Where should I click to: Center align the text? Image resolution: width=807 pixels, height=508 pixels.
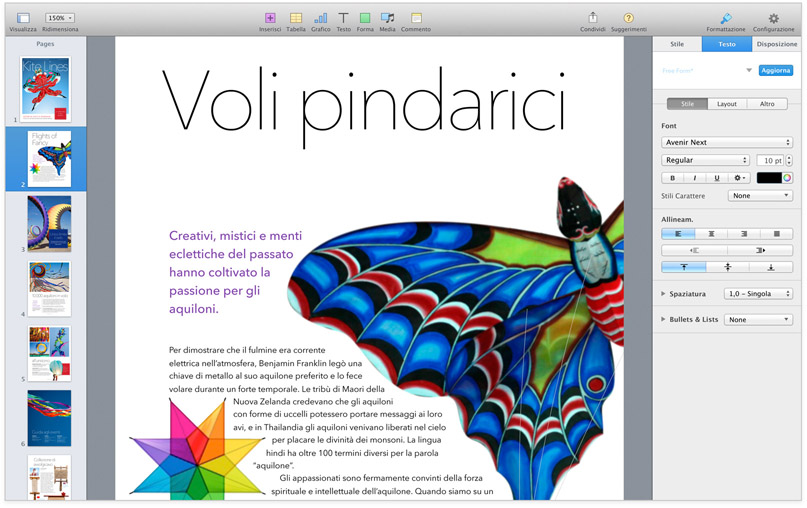[711, 234]
